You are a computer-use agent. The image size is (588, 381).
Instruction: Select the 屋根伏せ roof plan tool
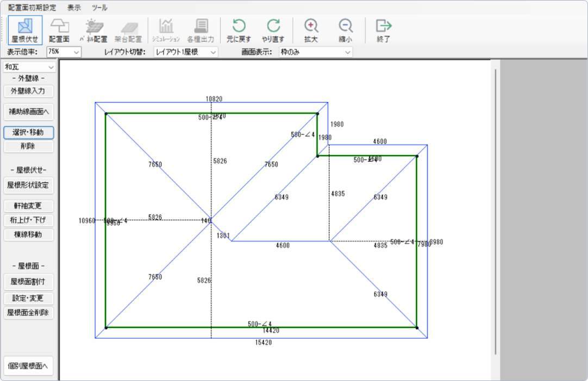coord(25,30)
